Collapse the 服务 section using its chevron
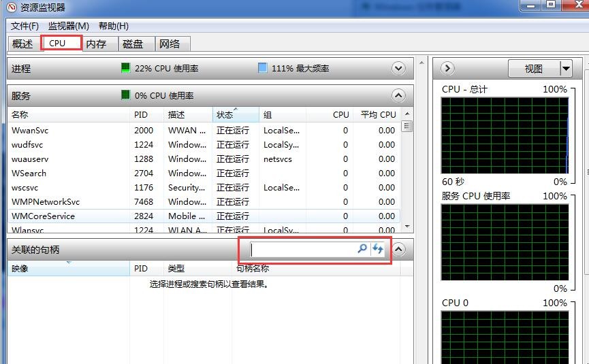 (398, 95)
